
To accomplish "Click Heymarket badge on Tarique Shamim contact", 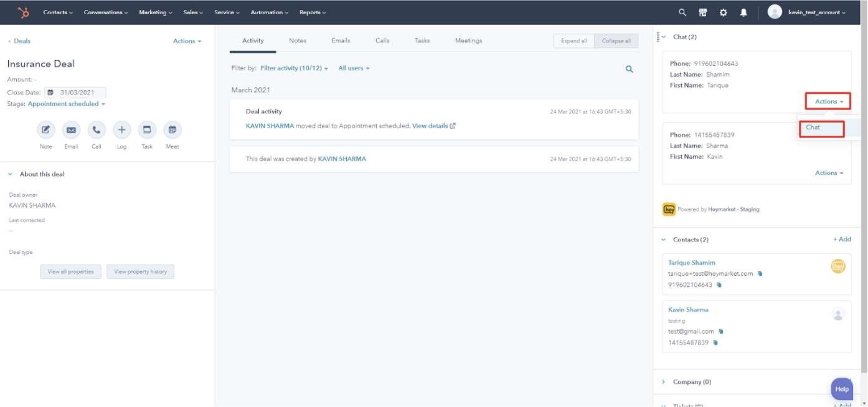I will [838, 266].
